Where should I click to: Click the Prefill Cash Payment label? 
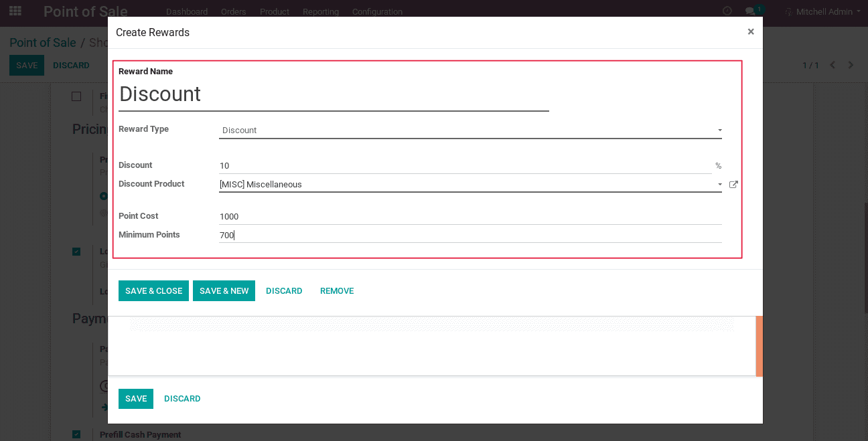coord(141,435)
